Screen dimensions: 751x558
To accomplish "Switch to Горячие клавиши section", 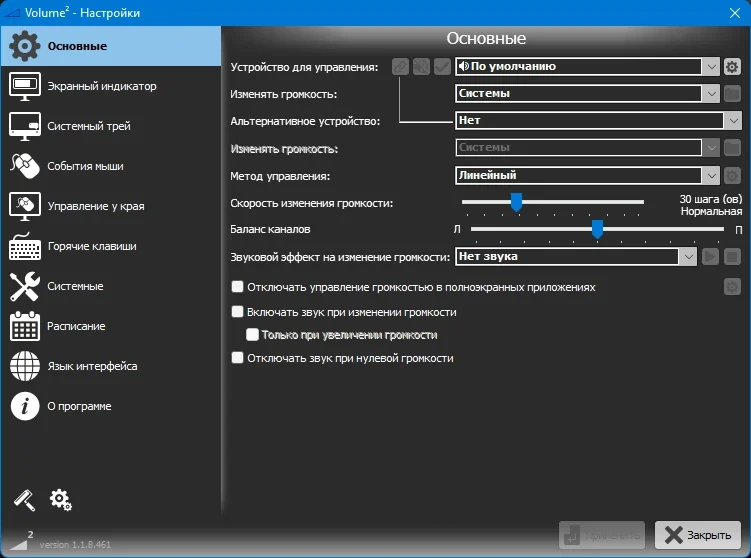I will [111, 246].
